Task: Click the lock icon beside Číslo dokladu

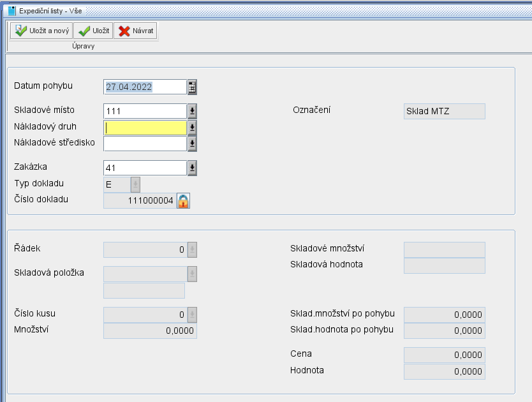Action: (184, 201)
